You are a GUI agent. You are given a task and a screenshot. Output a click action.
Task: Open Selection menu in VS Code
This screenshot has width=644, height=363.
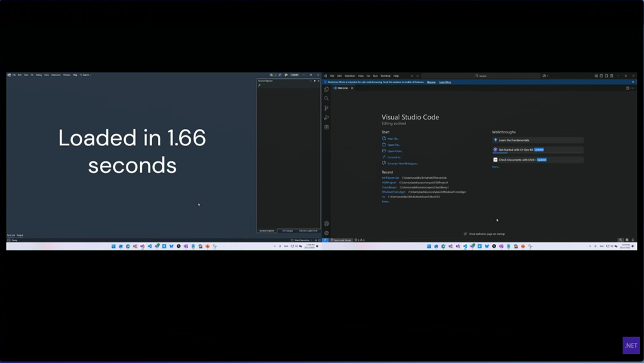point(350,76)
